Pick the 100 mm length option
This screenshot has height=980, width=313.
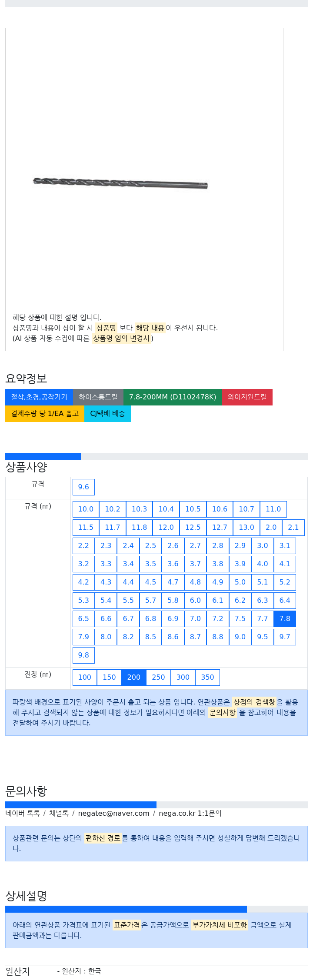(85, 677)
